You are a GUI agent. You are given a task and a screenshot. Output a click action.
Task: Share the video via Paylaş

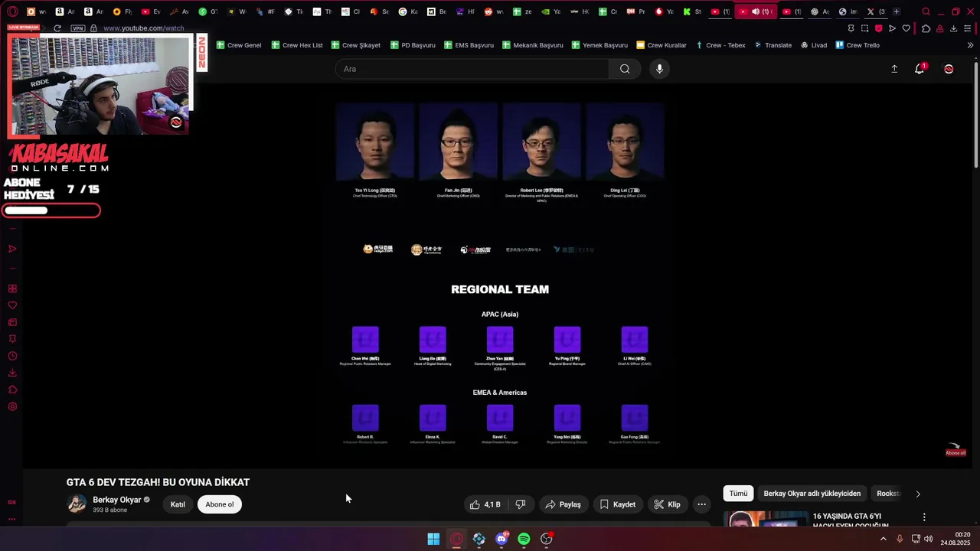[563, 504]
